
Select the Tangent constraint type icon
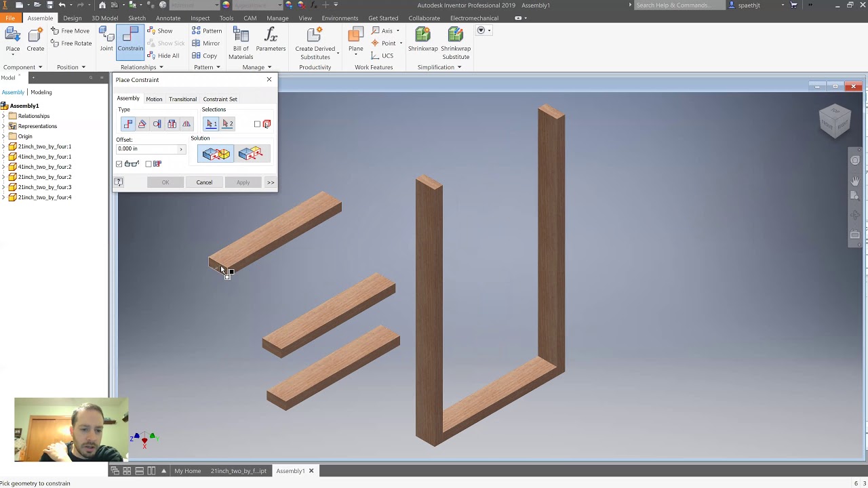pyautogui.click(x=157, y=124)
